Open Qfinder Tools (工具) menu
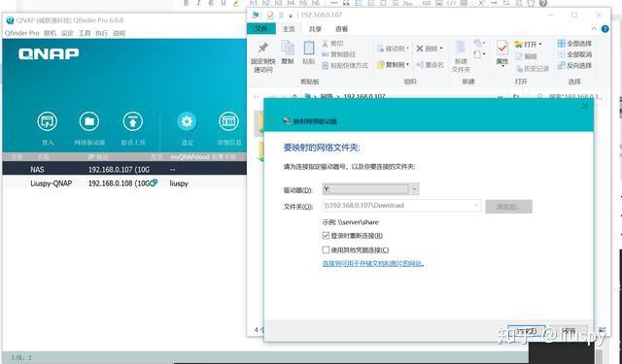This screenshot has width=622, height=364. [x=85, y=33]
